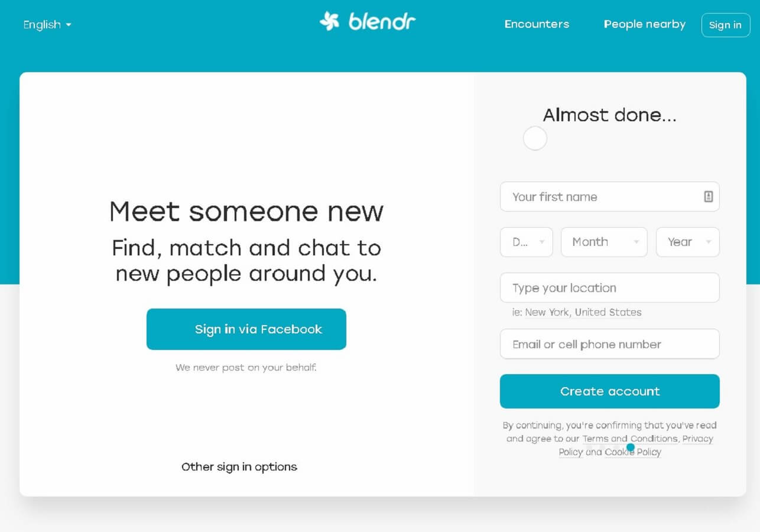Select Email or cell phone number field
Viewport: 760px width, 532px height.
(609, 344)
